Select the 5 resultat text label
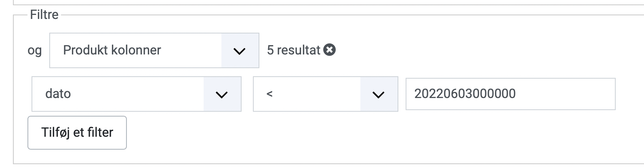Image resolution: width=644 pixels, height=167 pixels. pyautogui.click(x=294, y=50)
